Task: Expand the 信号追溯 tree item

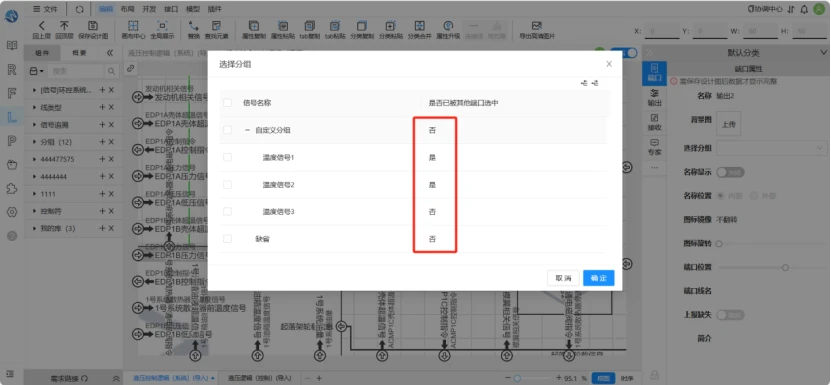Action: (34, 125)
